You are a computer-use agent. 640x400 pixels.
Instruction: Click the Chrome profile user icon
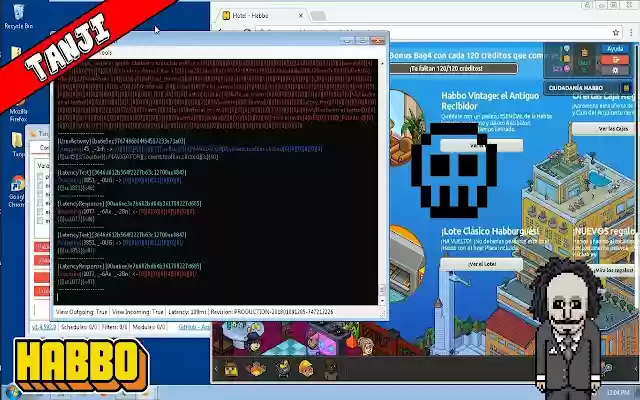pos(587,5)
